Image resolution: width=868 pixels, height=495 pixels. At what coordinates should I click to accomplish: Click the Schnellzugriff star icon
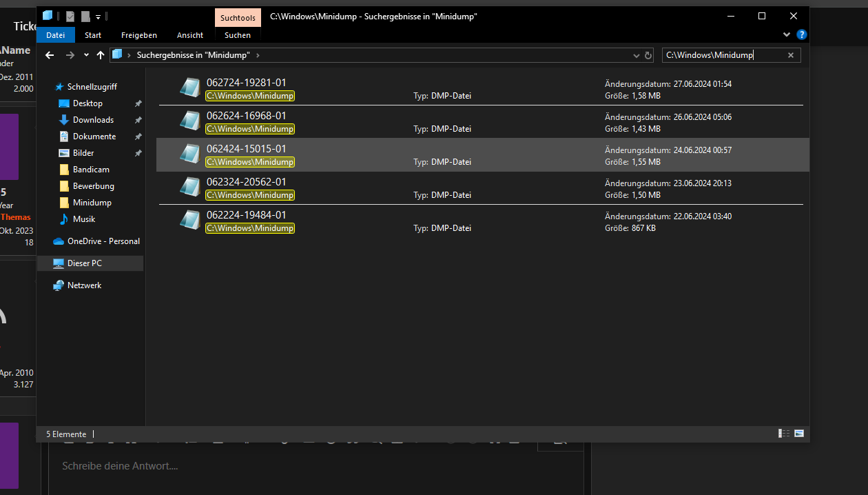[59, 87]
